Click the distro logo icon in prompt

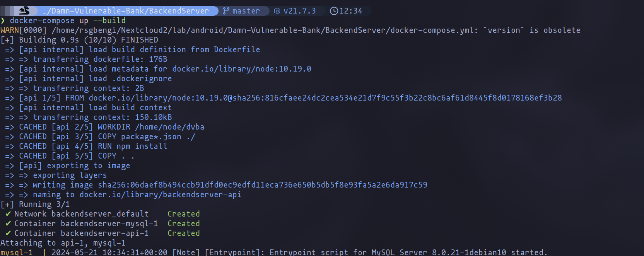(24, 11)
